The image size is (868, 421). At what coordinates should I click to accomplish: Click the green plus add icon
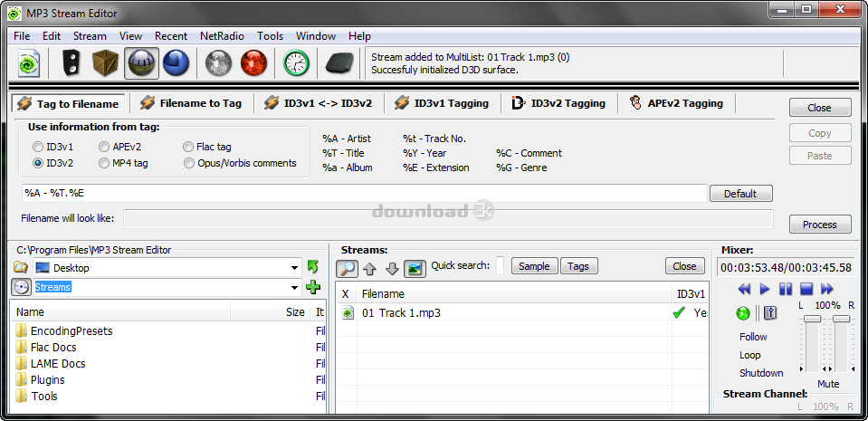[x=313, y=287]
